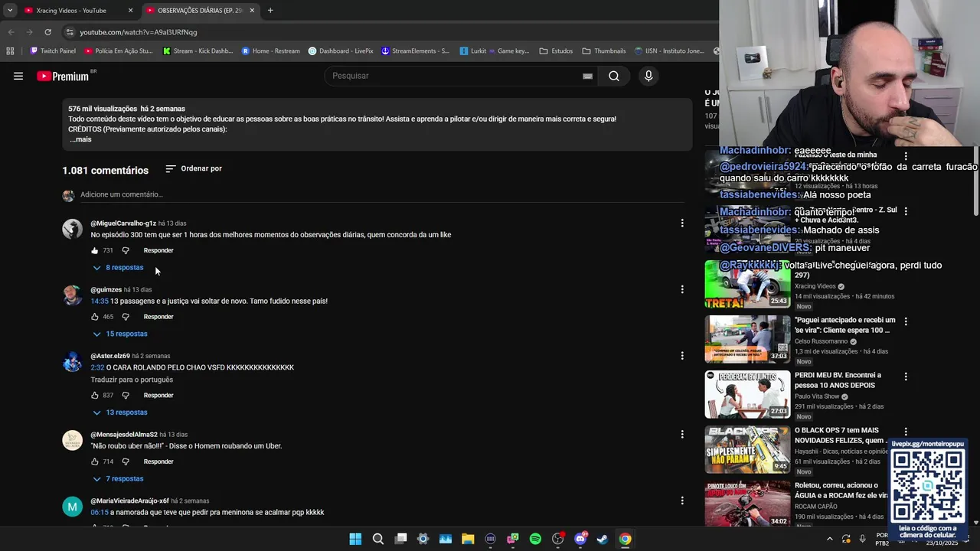The width and height of the screenshot is (980, 551).
Task: Dislike MiguelCarvalho-g1z's comment
Action: click(x=126, y=250)
